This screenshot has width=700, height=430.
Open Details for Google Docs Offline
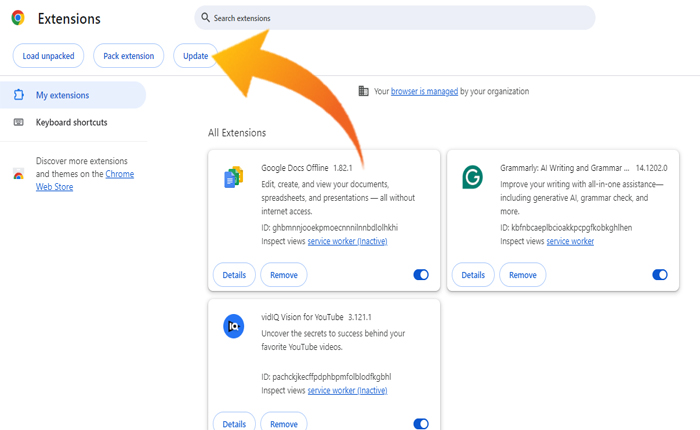tap(234, 274)
